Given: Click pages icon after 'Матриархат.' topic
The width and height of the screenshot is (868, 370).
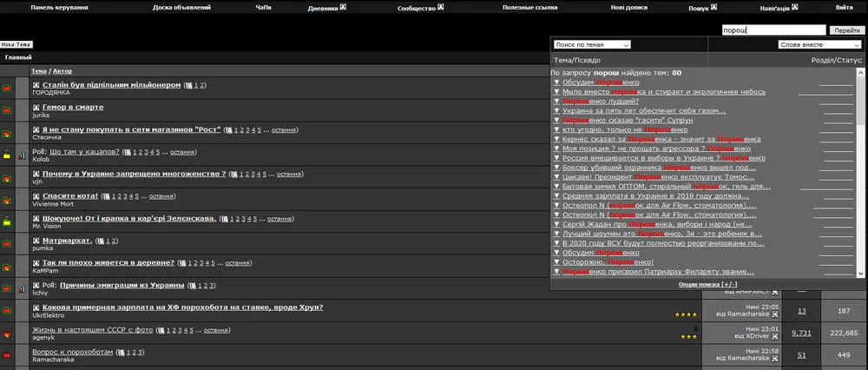Looking at the screenshot, I should tap(101, 241).
